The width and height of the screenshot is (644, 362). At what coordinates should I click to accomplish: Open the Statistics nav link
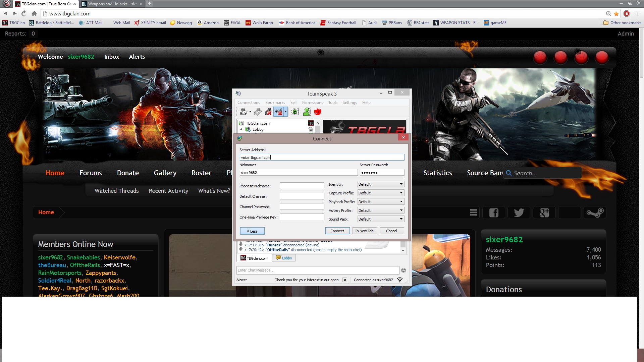tap(437, 173)
